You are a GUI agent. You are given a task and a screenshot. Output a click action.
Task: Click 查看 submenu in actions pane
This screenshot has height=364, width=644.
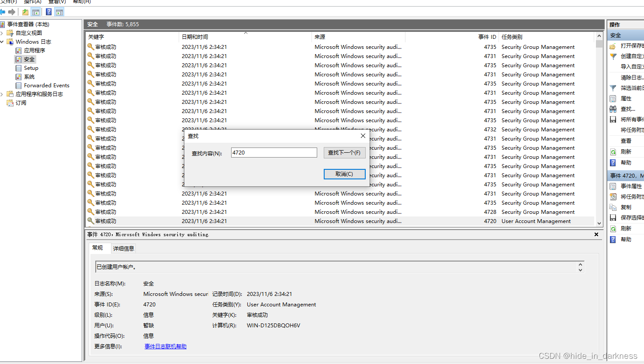click(x=626, y=141)
